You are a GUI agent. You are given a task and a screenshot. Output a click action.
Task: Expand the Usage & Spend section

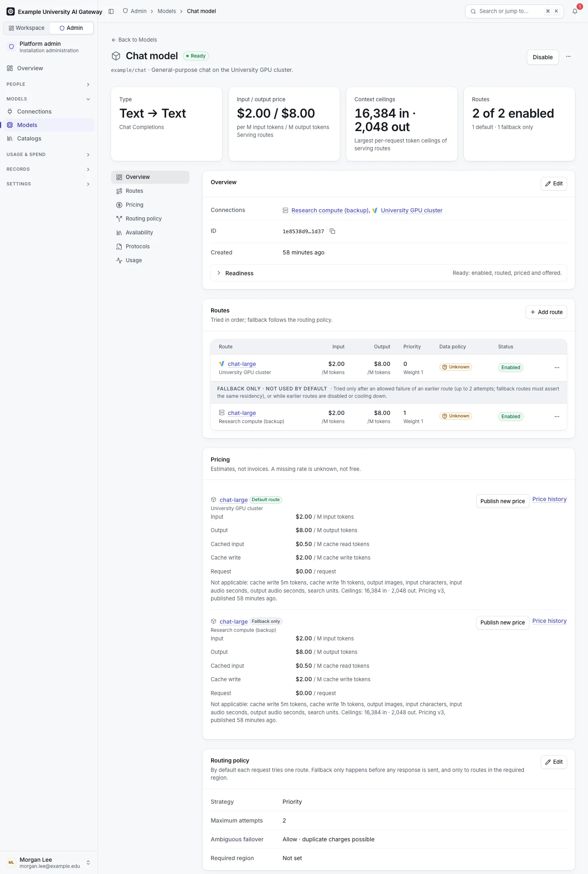(x=49, y=154)
